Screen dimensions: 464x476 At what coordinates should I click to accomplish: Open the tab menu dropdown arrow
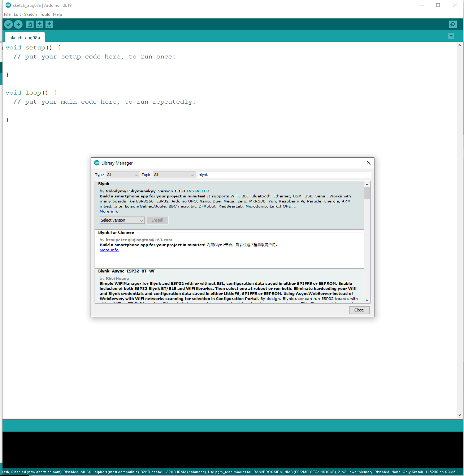(451, 36)
